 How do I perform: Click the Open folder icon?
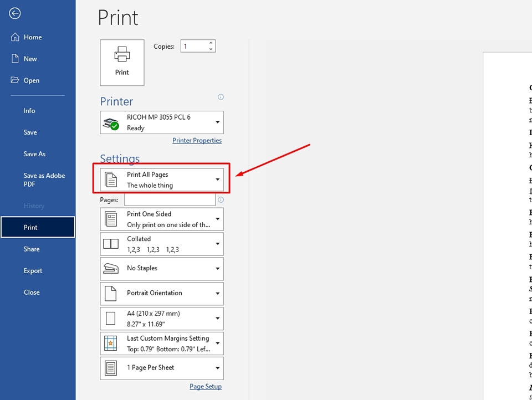(14, 80)
